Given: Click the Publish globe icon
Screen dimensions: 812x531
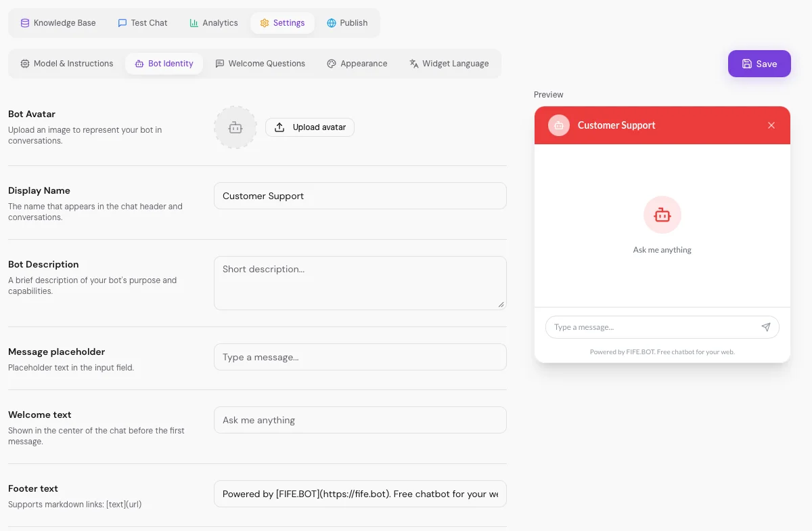Looking at the screenshot, I should point(332,23).
